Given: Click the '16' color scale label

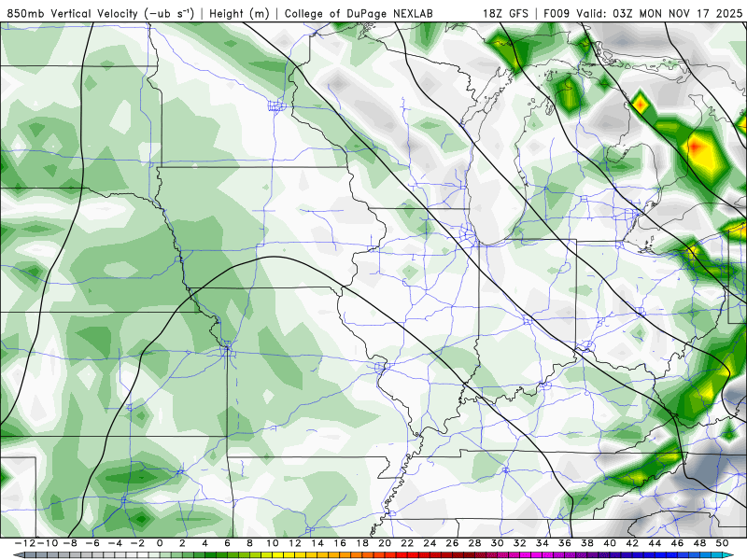Looking at the screenshot, I should click(340, 543).
